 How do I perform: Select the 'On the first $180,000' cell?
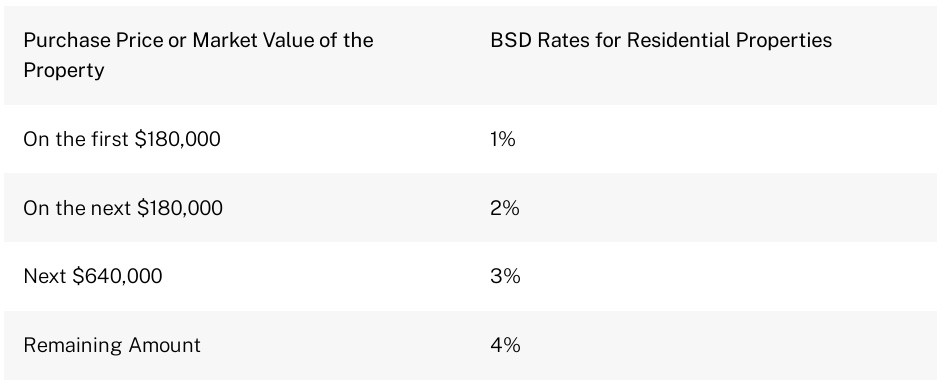(x=122, y=139)
